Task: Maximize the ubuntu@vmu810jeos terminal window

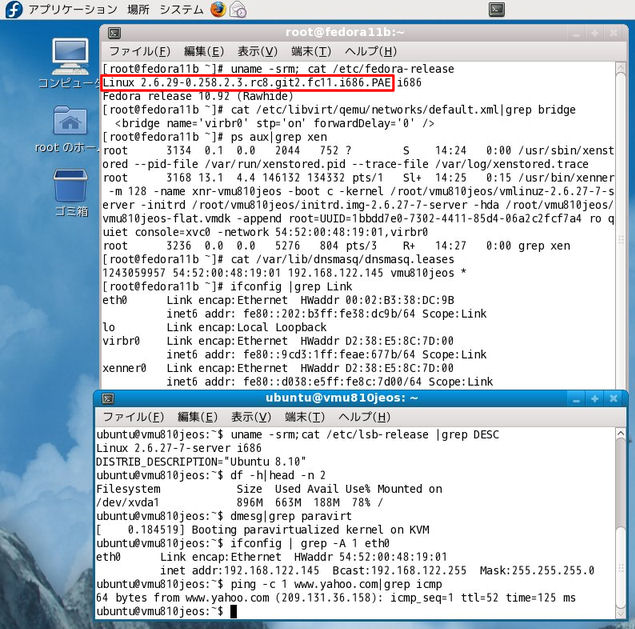Action: (x=595, y=399)
